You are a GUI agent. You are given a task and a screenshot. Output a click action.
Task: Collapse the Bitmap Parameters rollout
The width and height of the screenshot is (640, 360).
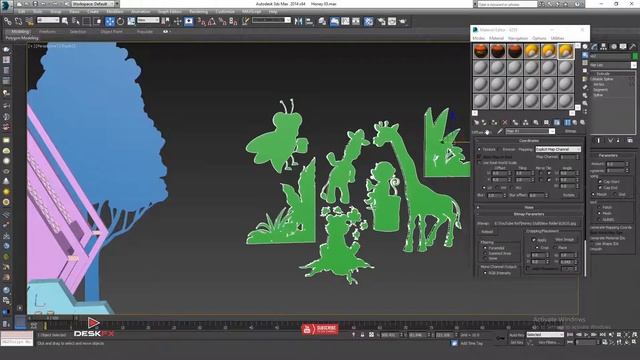529,214
